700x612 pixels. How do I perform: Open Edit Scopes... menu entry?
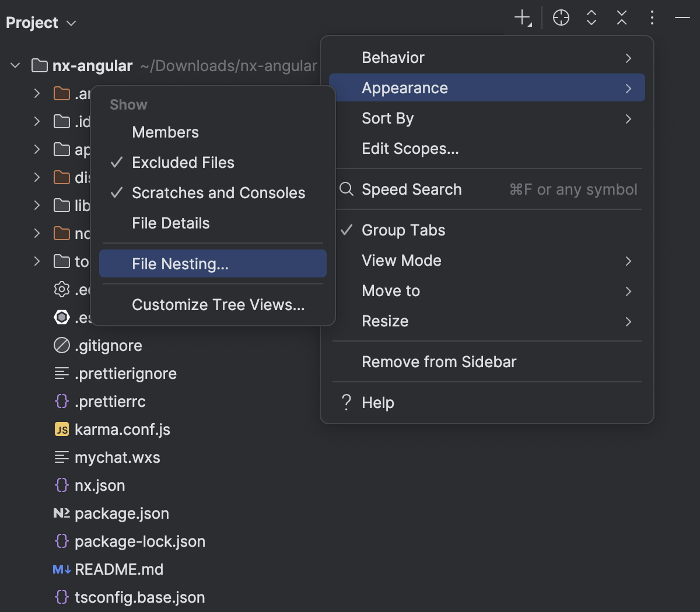click(410, 149)
